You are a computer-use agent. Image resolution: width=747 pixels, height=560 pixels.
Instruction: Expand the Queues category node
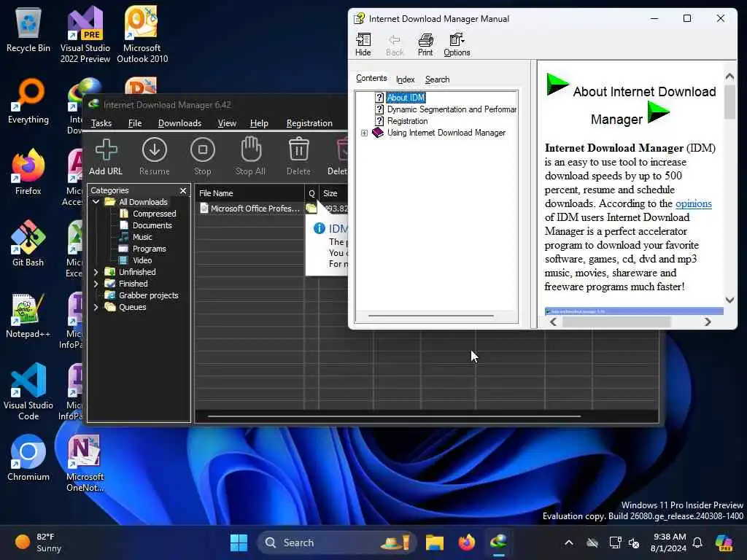tap(96, 307)
